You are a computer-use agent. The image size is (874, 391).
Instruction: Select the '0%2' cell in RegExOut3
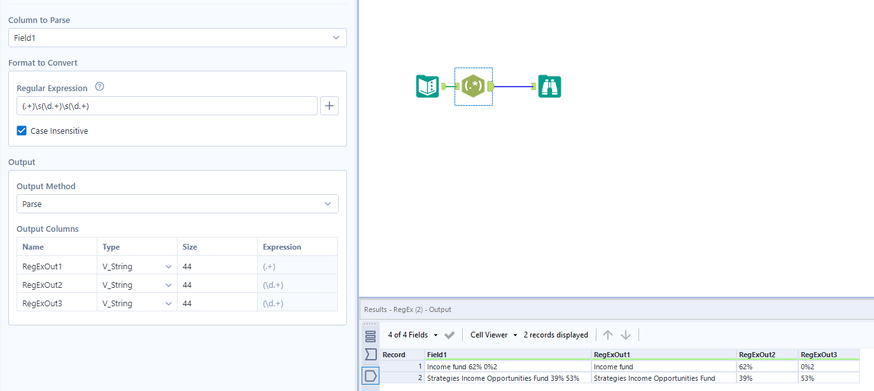tap(828, 367)
